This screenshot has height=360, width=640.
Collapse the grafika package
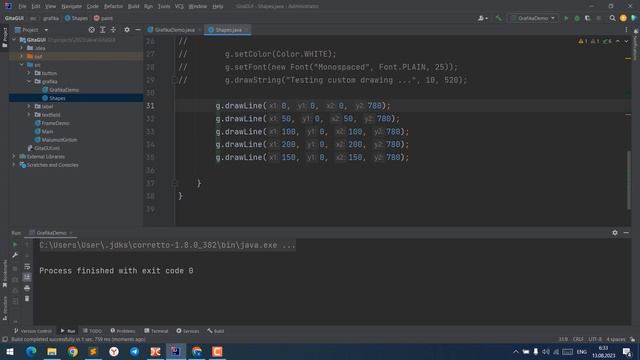(x=29, y=81)
